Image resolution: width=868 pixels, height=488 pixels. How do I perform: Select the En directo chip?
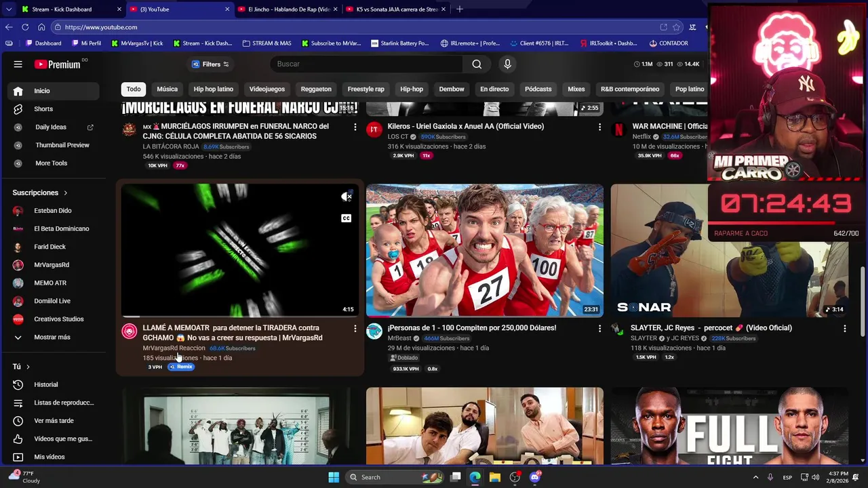[x=494, y=89]
